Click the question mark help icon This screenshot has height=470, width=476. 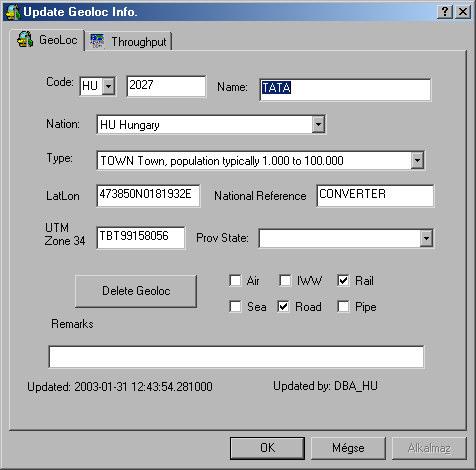445,12
